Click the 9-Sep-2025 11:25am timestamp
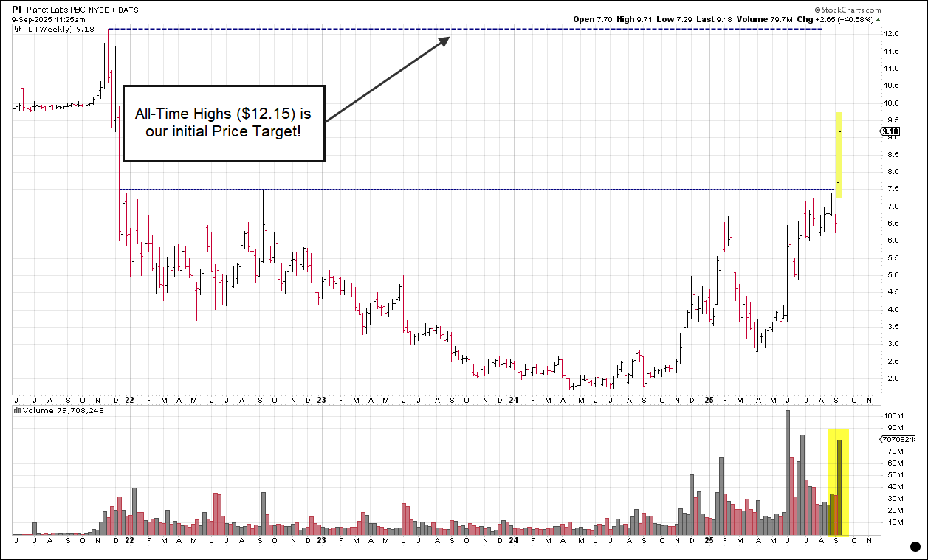This screenshot has width=928, height=560. point(48,20)
